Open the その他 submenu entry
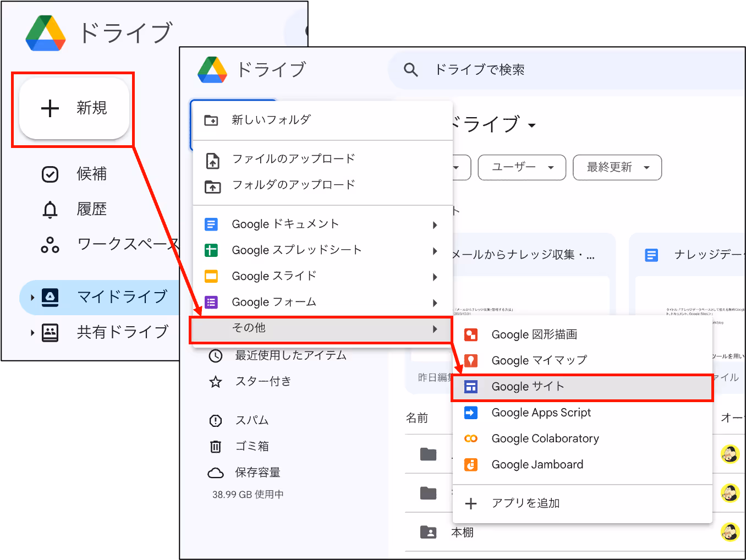 pos(321,329)
